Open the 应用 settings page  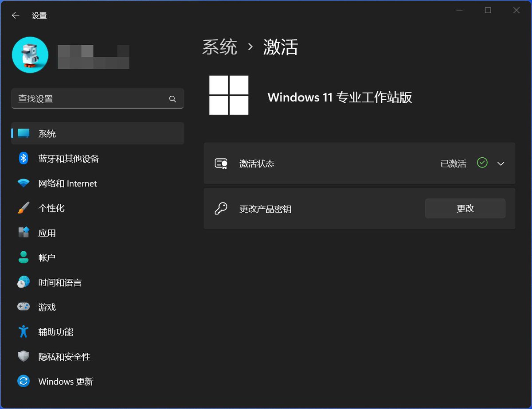click(x=98, y=233)
